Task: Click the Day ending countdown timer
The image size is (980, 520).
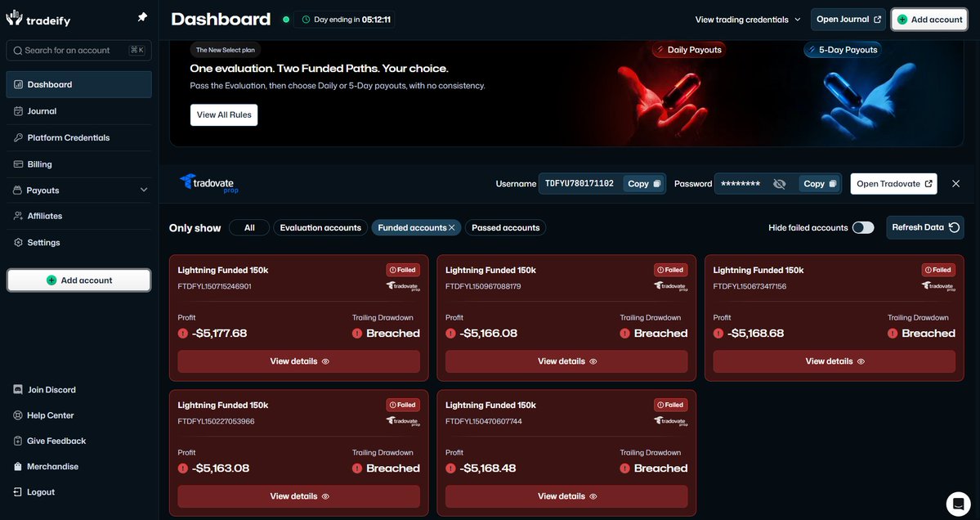Action: (344, 20)
